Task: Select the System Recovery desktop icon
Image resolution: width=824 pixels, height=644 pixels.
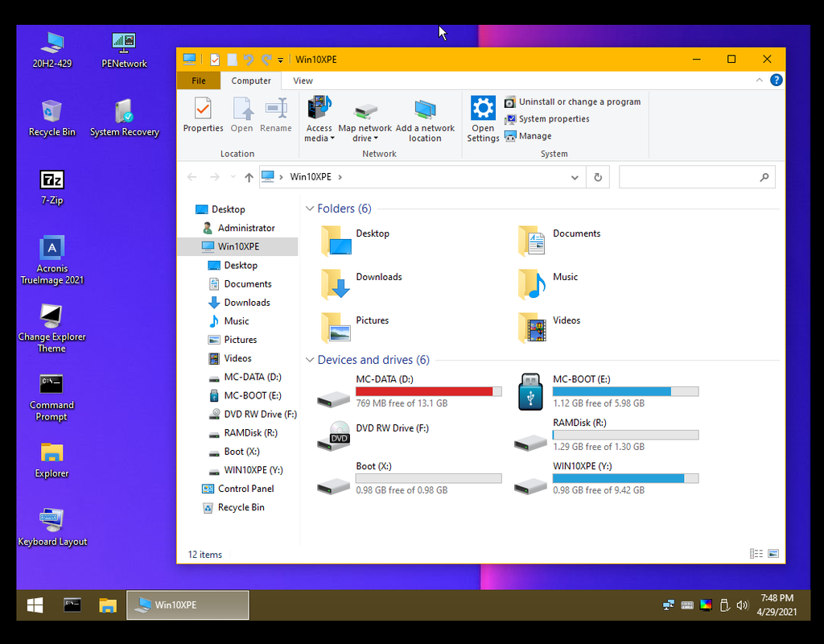Action: tap(125, 119)
